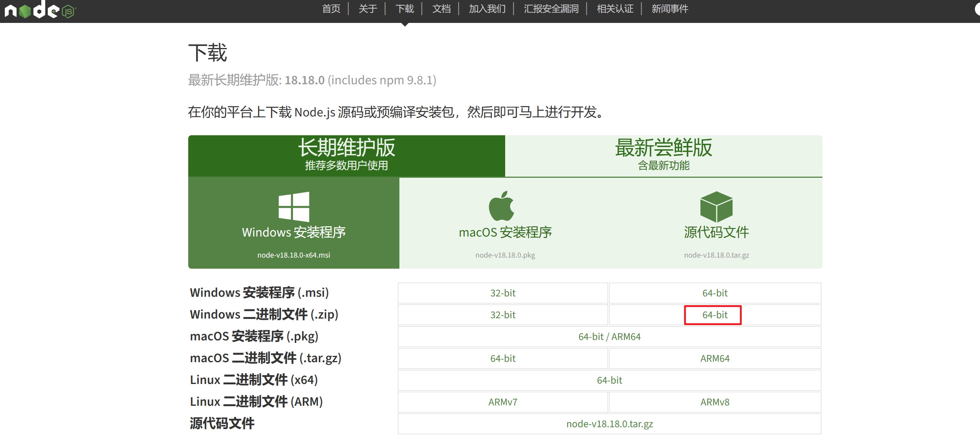
Task: Click the Apple icon for macOS installer
Action: click(x=501, y=207)
